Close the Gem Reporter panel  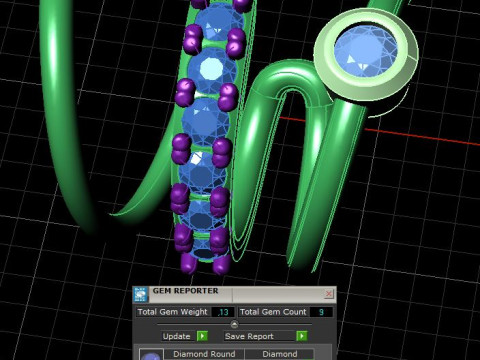point(328,294)
